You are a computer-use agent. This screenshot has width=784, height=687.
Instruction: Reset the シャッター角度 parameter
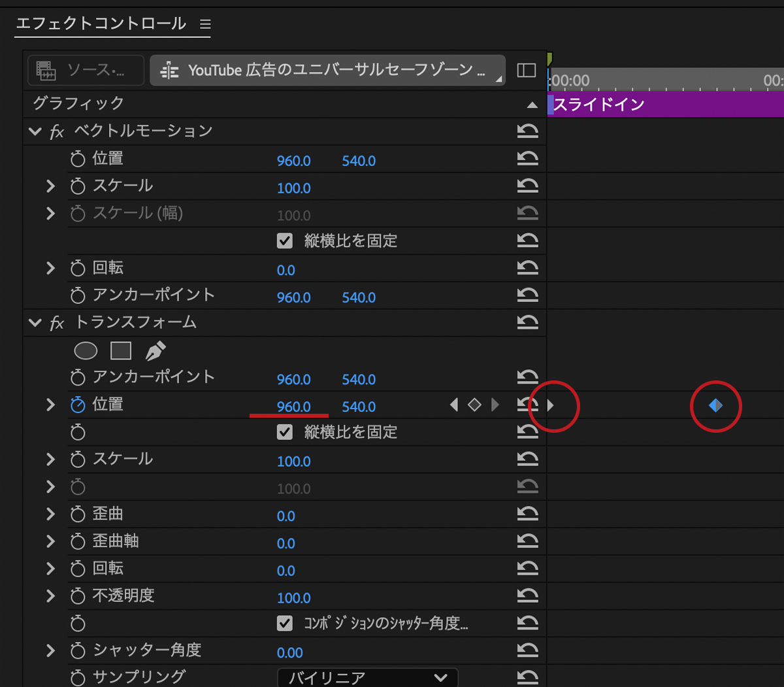tap(527, 651)
